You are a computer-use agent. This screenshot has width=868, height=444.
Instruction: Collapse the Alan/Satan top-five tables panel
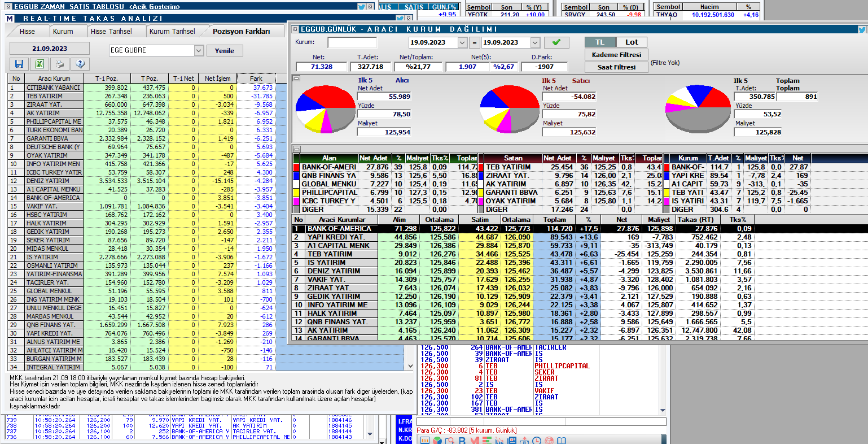pos(296,149)
